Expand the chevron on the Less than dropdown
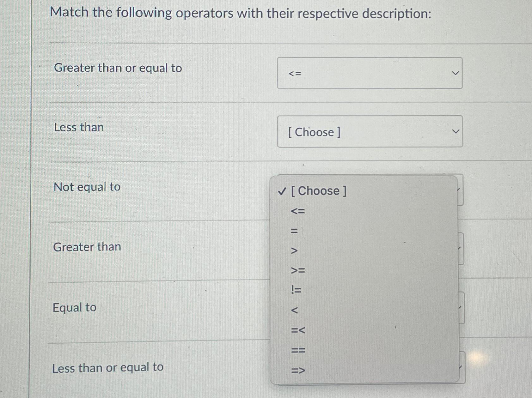The image size is (532, 398). pos(456,131)
